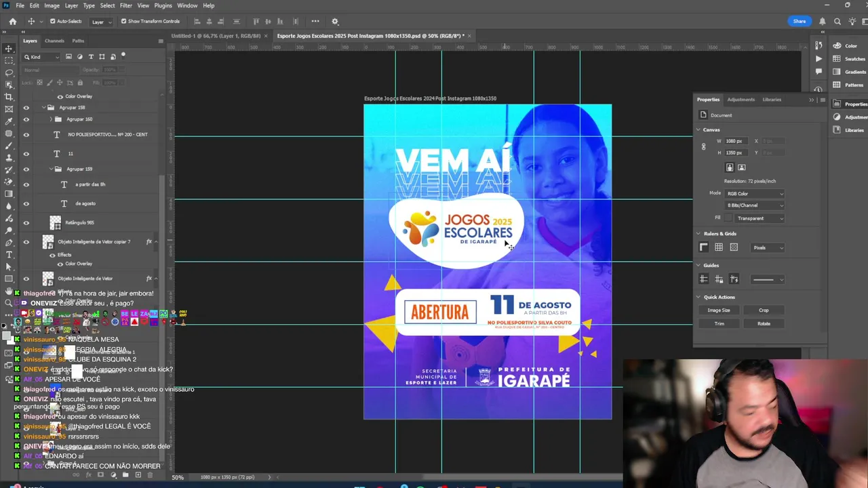Screen dimensions: 868x488
Task: Collapse the Agrupar 158 group
Action: pos(44,108)
